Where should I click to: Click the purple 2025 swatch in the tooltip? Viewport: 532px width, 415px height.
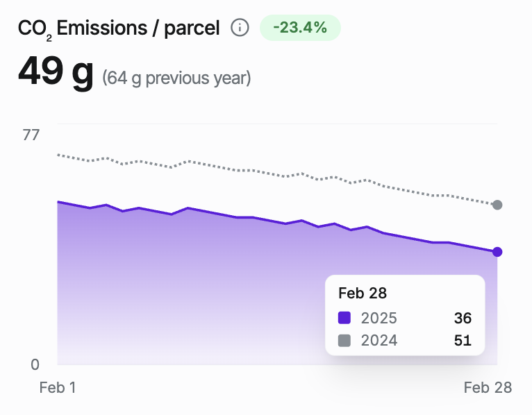pyautogui.click(x=344, y=319)
